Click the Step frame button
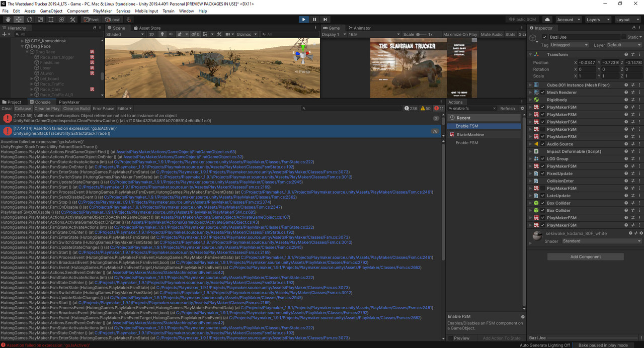Screen dimensions: 644x348 point(326,20)
